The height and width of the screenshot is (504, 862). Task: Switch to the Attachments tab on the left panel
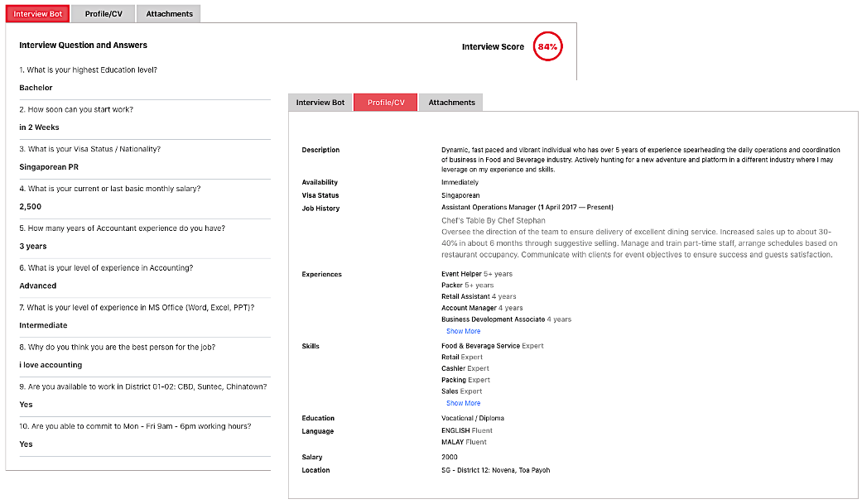(168, 13)
